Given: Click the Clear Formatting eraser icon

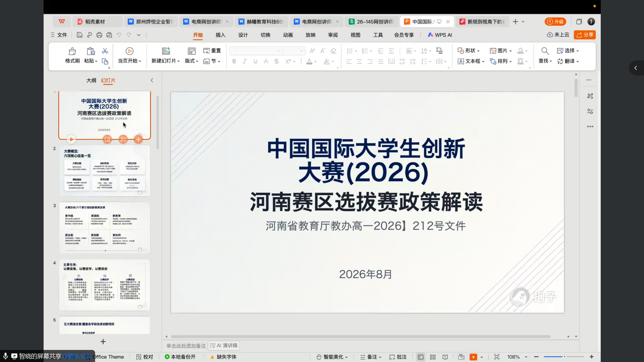Looking at the screenshot, I should point(333,51).
